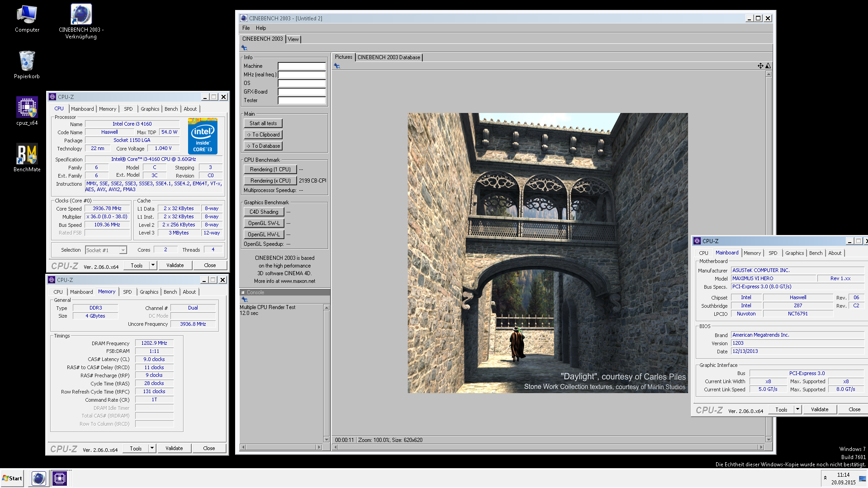Click picture view horizontal scrollbar left arrow
Viewport: 868px width, 488px height.
[x=335, y=447]
